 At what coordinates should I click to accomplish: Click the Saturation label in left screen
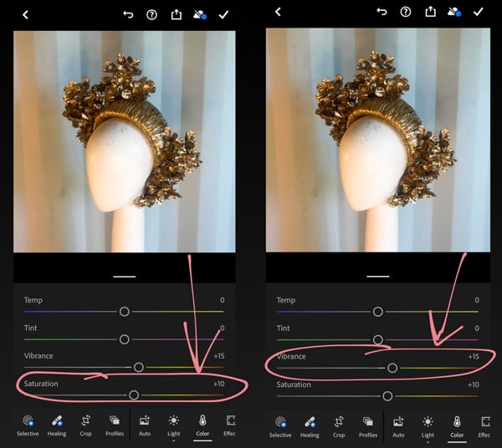tap(41, 384)
